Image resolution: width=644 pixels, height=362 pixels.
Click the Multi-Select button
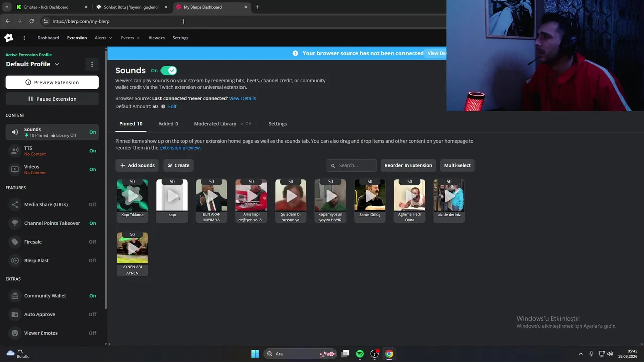457,165
